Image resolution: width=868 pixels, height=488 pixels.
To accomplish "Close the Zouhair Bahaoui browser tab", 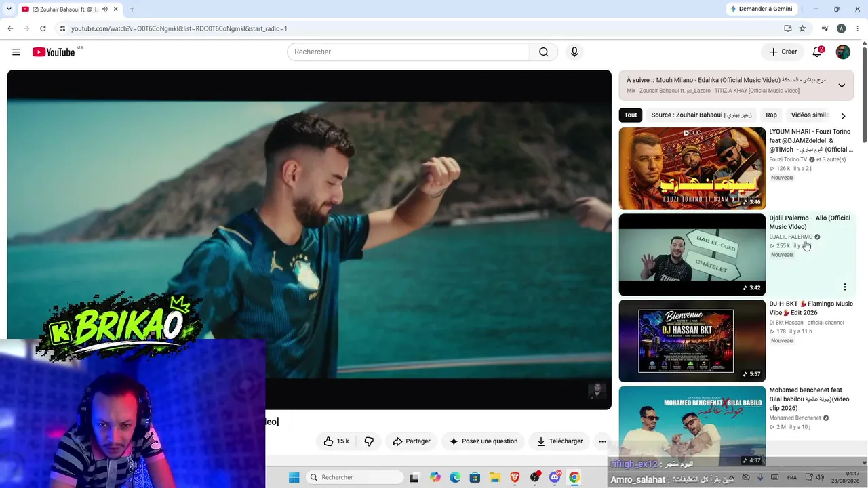I will (x=117, y=9).
